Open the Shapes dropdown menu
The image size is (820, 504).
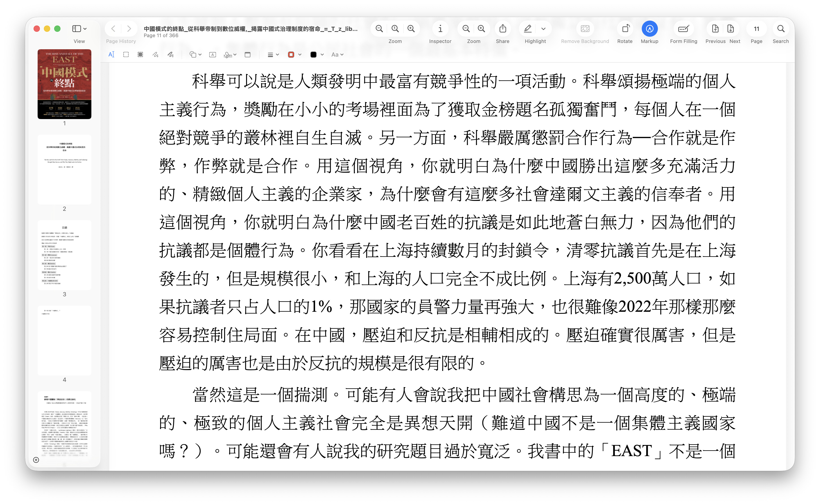(x=195, y=55)
